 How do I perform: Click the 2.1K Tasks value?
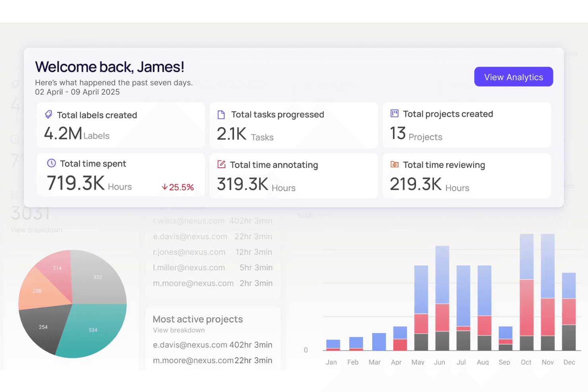point(245,134)
